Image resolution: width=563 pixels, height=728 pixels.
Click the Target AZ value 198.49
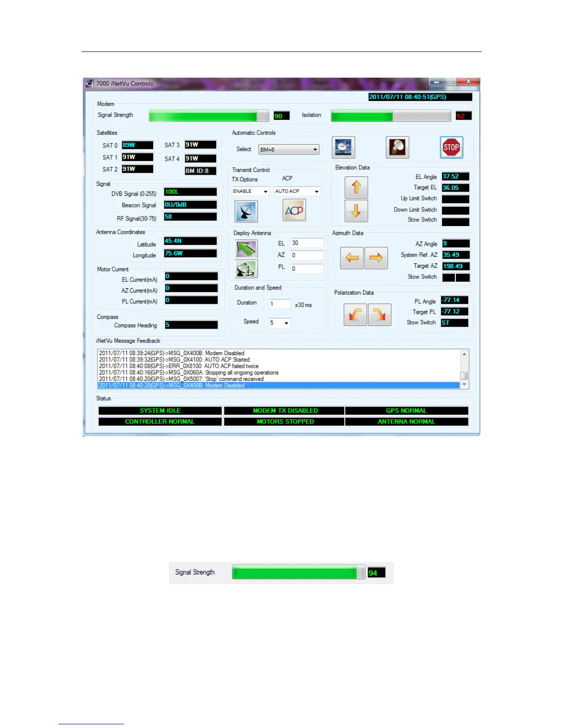point(456,267)
